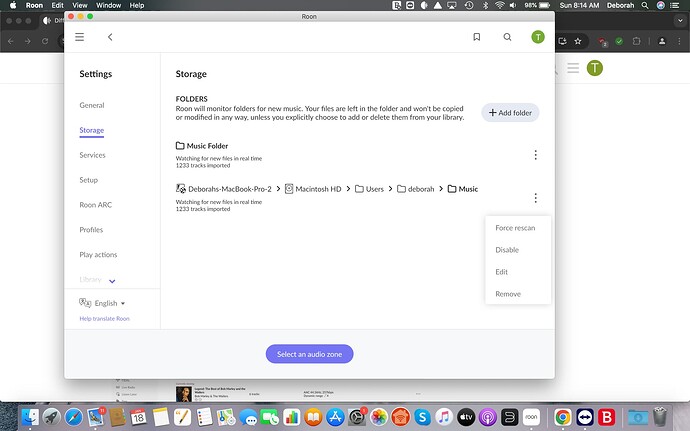The height and width of the screenshot is (431, 690).
Task: Open the hamburger menu on the Chrome web page
Action: tap(573, 68)
